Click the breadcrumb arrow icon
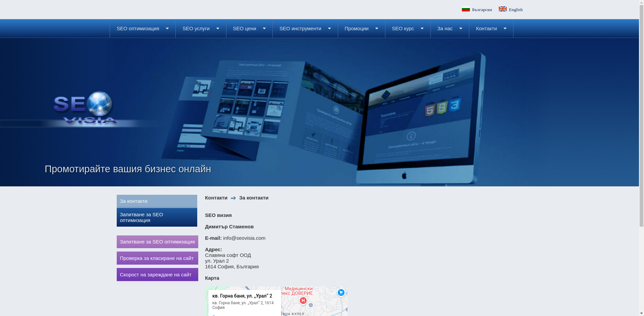 (233, 198)
